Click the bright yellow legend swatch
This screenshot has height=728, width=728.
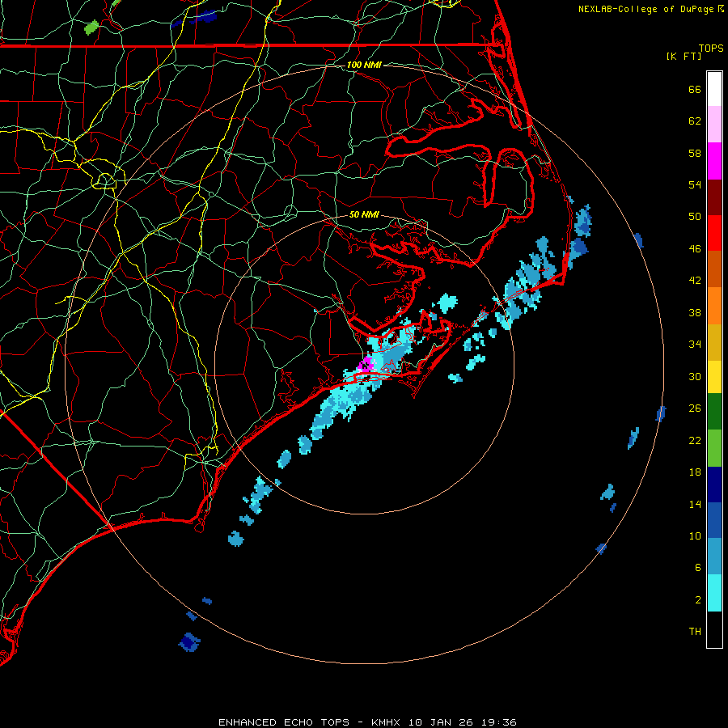pyautogui.click(x=714, y=376)
